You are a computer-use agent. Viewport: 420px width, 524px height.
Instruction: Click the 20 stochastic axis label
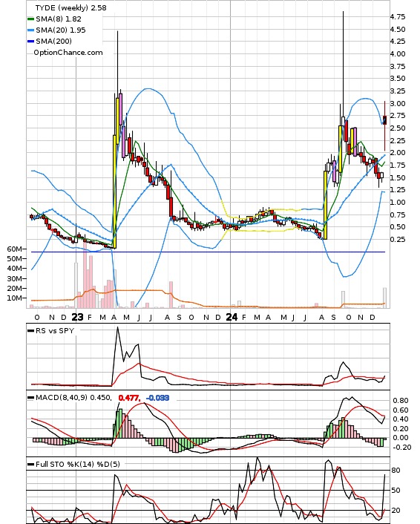396,511
